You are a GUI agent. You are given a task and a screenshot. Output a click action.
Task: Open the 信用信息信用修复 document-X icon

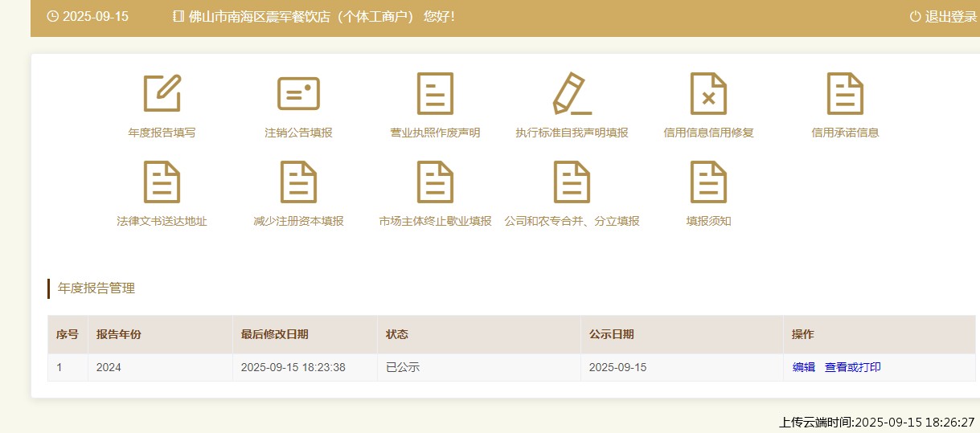708,93
